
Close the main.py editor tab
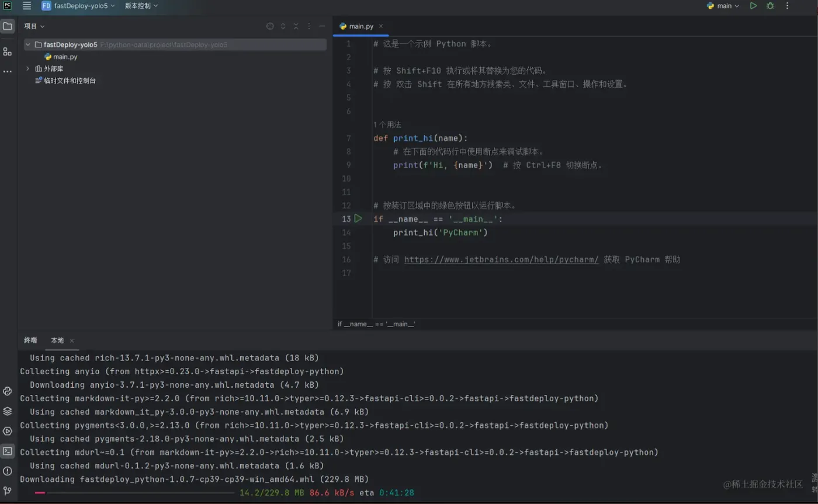381,26
